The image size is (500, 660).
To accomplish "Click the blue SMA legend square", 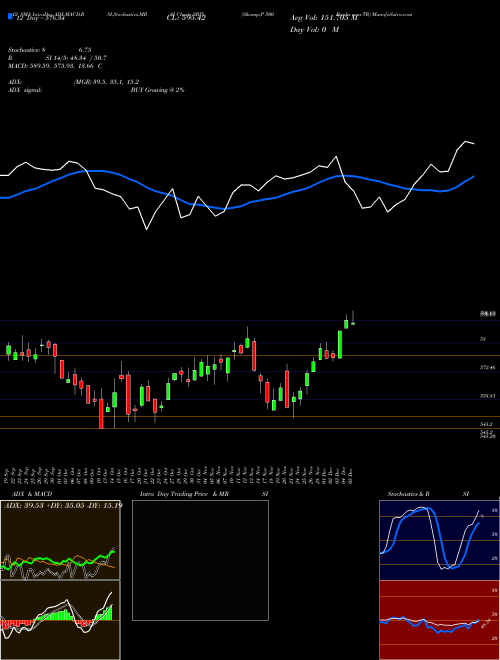I will 11,16.
